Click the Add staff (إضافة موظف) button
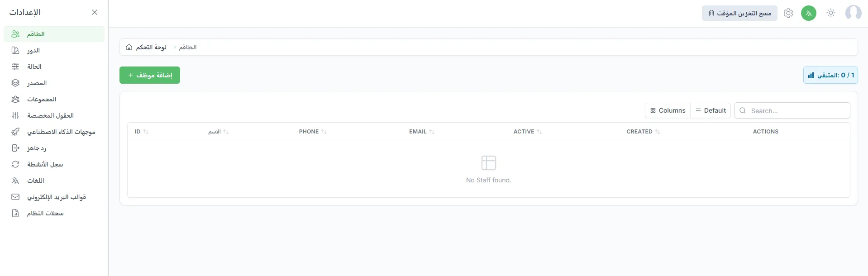Image resolution: width=868 pixels, height=276 pixels. pos(150,75)
